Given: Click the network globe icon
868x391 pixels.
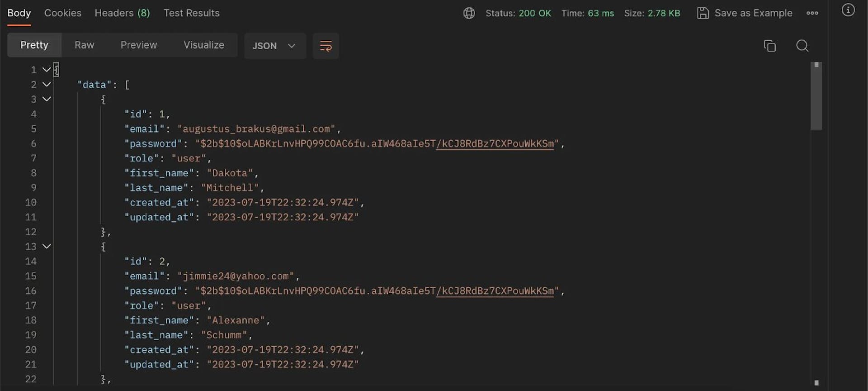Looking at the screenshot, I should 469,13.
